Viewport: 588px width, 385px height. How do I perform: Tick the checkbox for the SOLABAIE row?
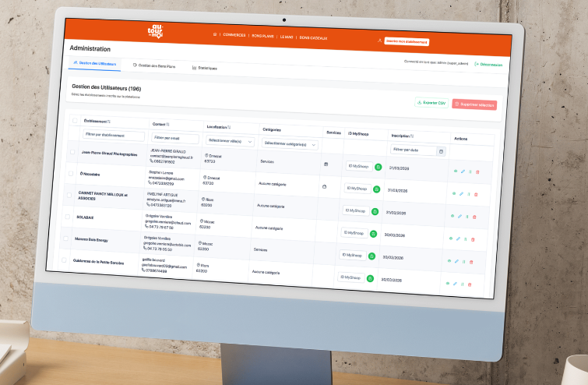67,216
